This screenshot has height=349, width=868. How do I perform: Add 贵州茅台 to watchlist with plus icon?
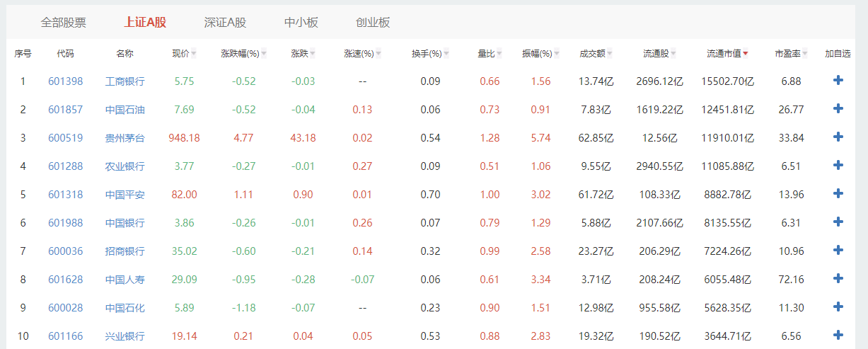coord(838,137)
